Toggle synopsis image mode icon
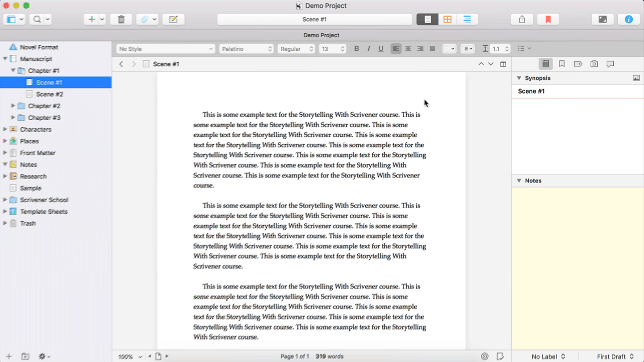 (x=636, y=78)
